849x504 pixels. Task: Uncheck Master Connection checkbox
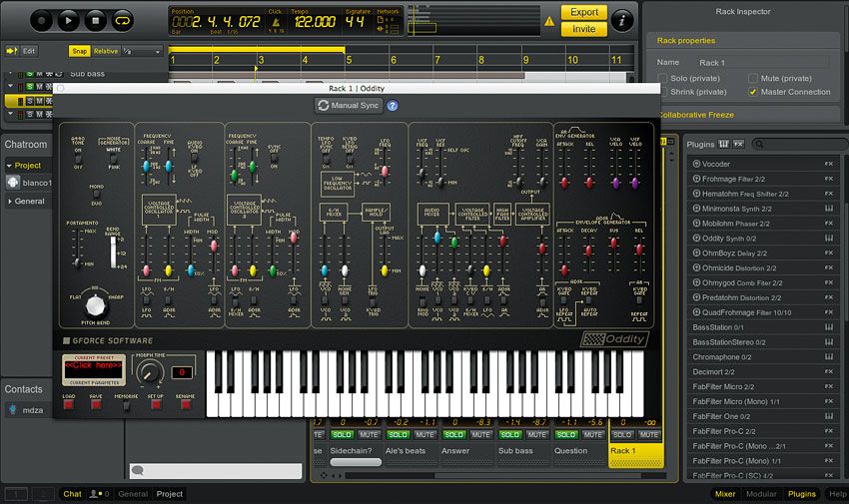coord(753,92)
